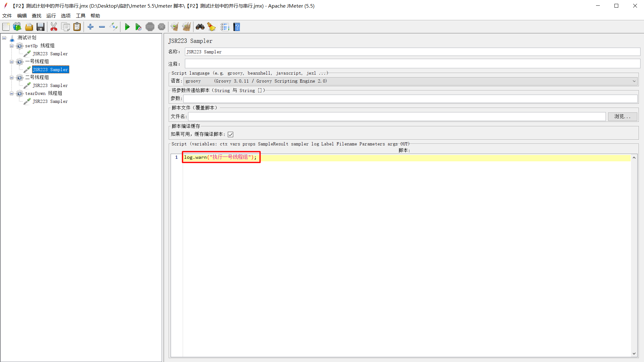
Task: Select JSR223 Sampler under tearDown 线程组
Action: pos(50,101)
